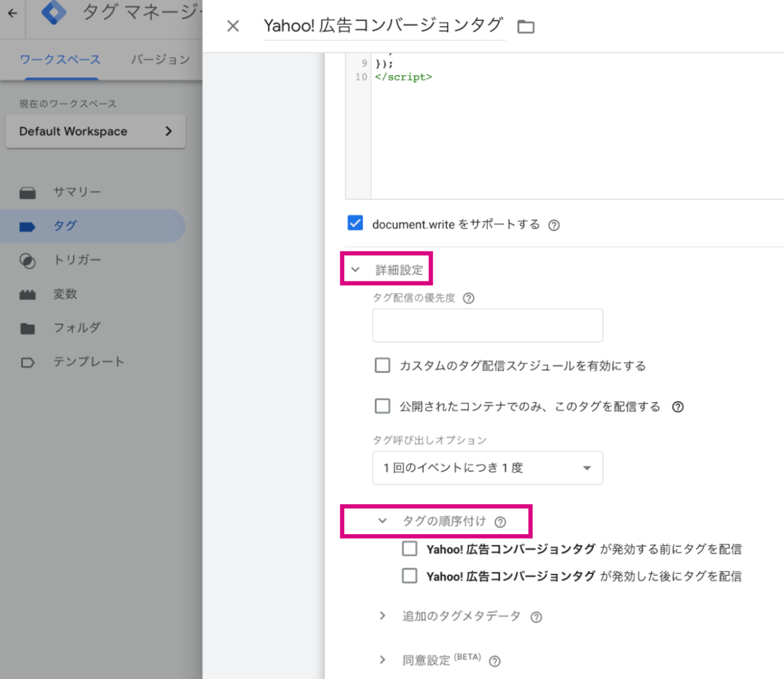Open help for タグの順序付け
784x679 pixels.
[500, 522]
